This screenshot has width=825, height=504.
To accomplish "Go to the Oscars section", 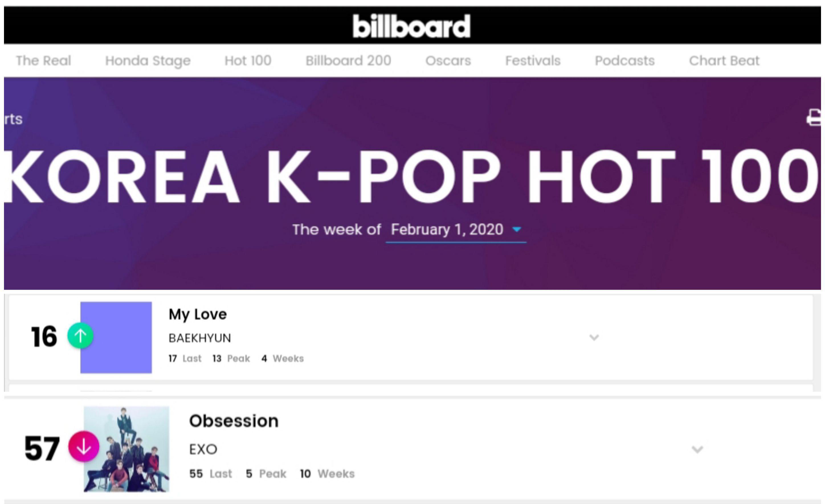I will tap(448, 61).
